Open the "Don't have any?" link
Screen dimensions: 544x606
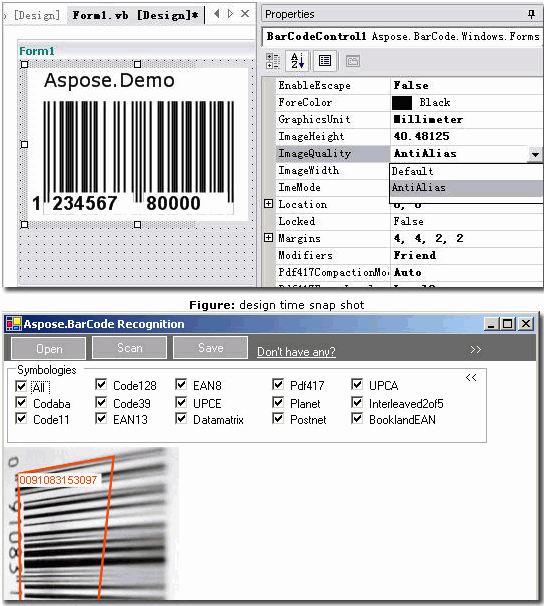tap(296, 352)
